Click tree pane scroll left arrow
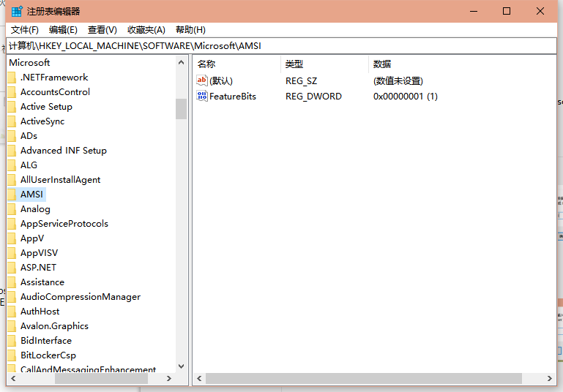 coord(13,378)
